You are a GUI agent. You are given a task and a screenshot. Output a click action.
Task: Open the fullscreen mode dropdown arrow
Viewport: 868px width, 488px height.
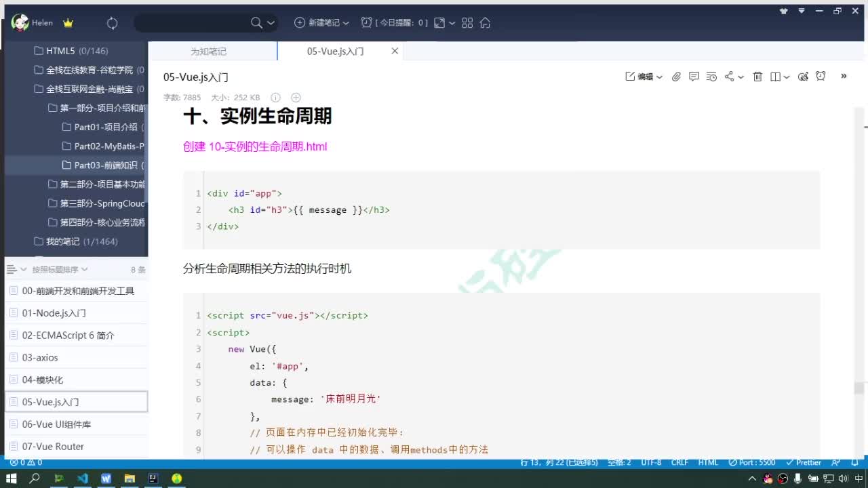pos(452,23)
